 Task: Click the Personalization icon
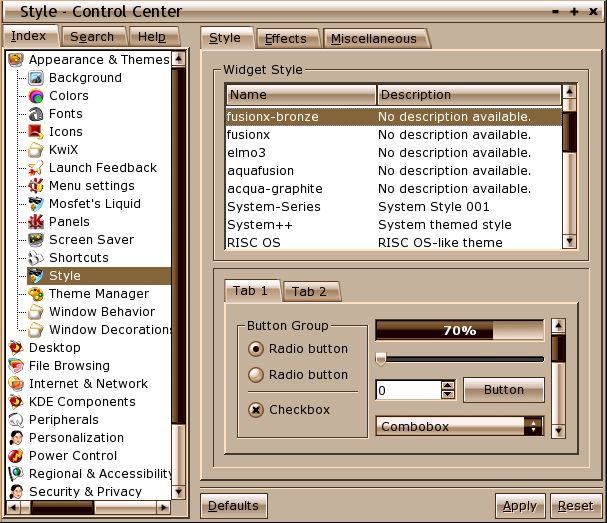[x=16, y=438]
